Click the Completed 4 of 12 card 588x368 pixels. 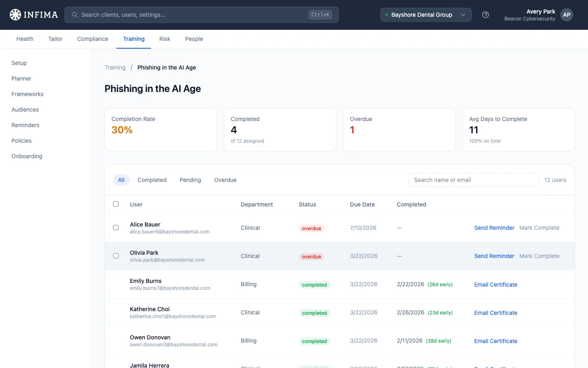click(x=280, y=130)
